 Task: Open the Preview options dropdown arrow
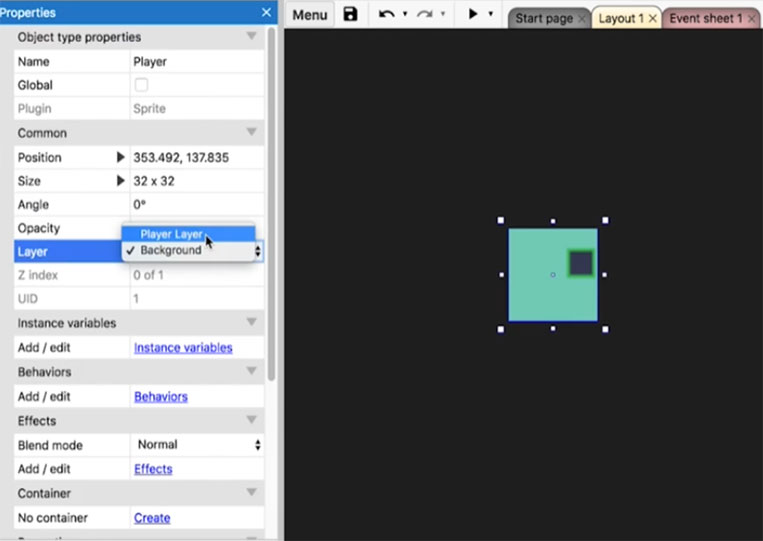tap(490, 14)
